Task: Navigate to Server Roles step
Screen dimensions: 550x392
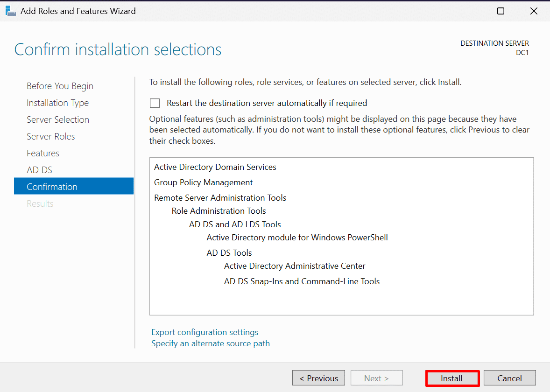Action: (51, 137)
